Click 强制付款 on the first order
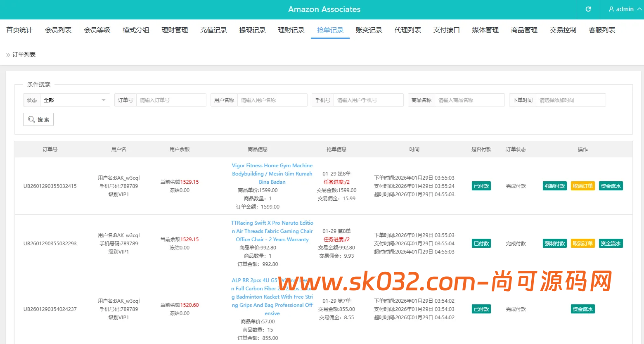 tap(554, 186)
